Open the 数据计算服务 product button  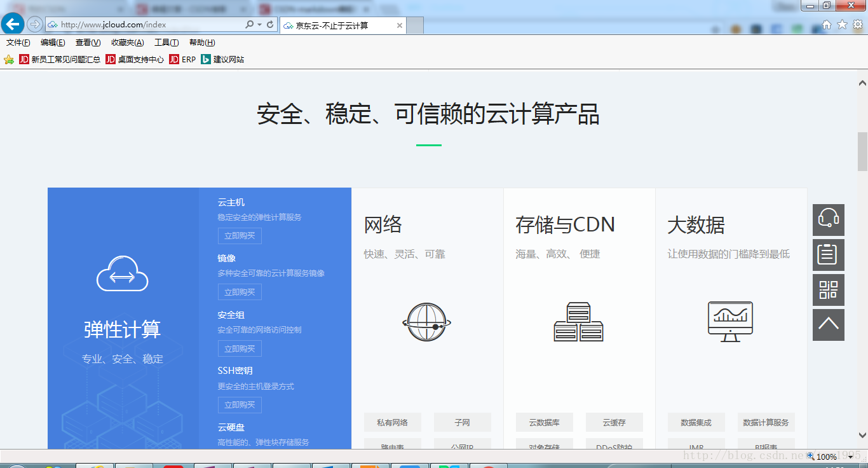(766, 422)
